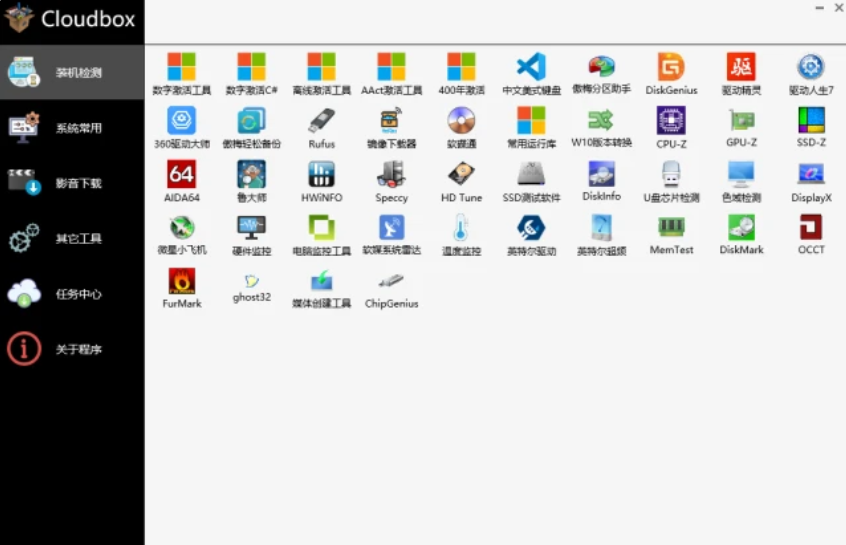Launch Rufus USB tool
Screen dimensions: 846x545
pos(322,128)
